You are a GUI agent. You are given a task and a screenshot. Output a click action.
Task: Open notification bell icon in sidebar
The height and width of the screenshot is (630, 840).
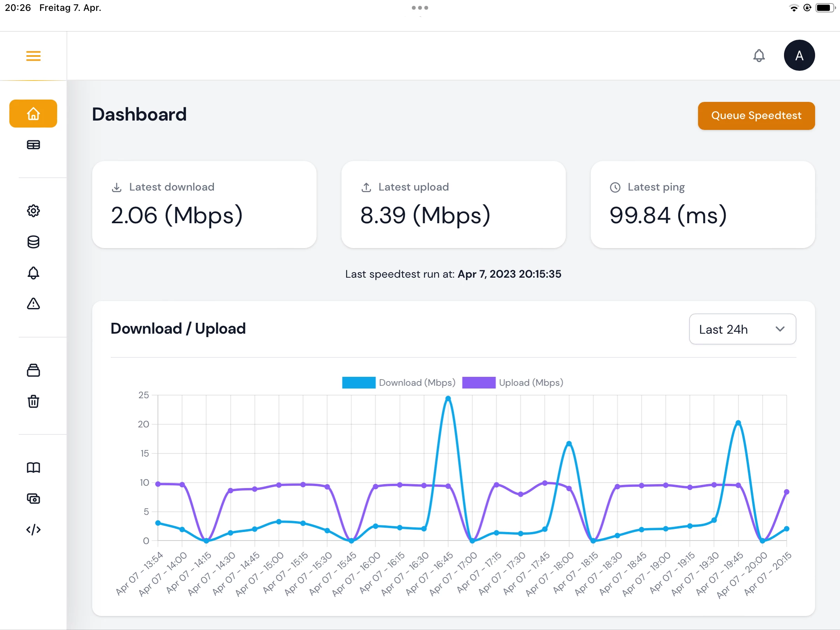pos(33,273)
